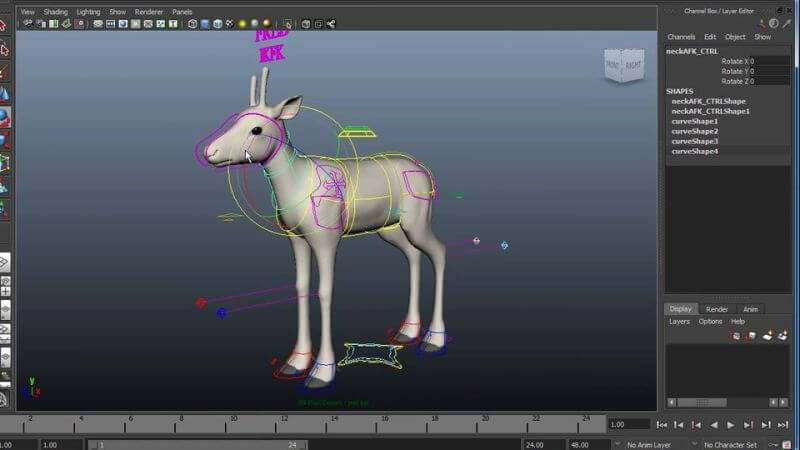800x450 pixels.
Task: Toggle smooth shade all cube icon
Action: (x=205, y=23)
